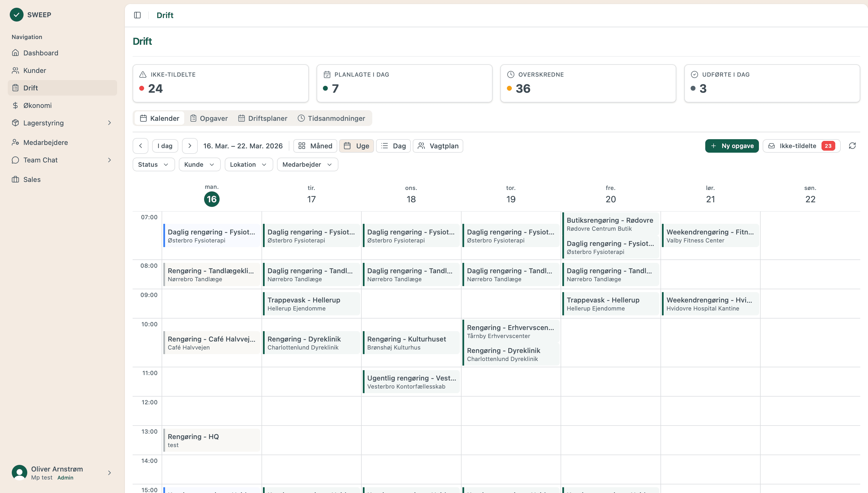Click the refresh calendar icon

point(852,146)
